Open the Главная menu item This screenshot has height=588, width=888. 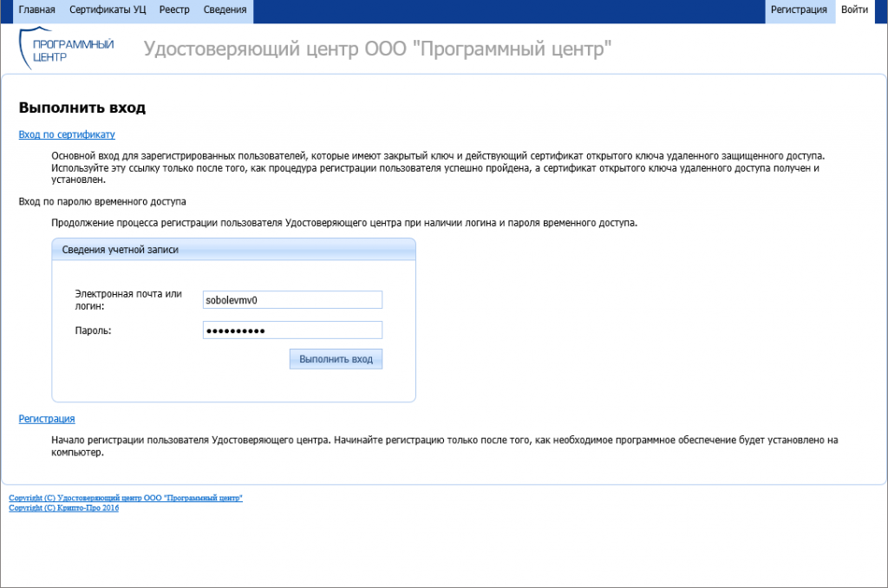[36, 10]
